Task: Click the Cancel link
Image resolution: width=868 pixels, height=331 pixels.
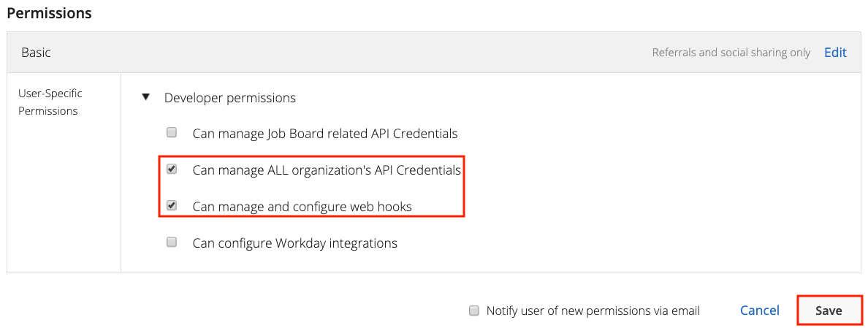Action: point(760,311)
